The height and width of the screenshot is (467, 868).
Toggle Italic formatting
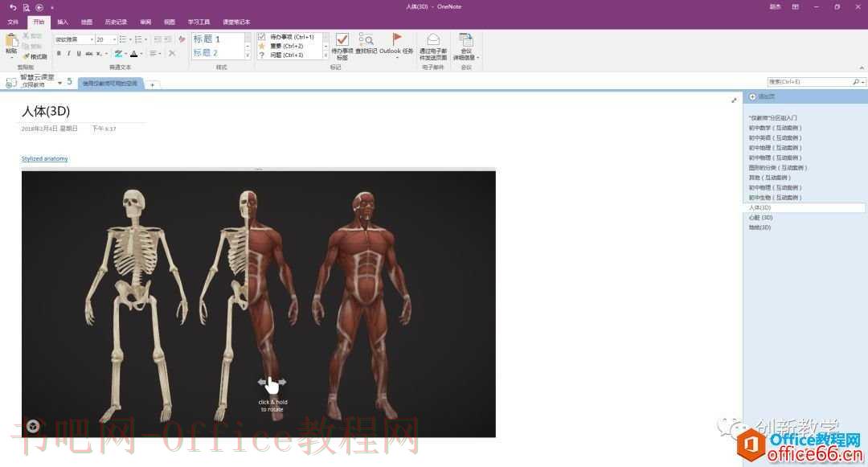pos(68,54)
